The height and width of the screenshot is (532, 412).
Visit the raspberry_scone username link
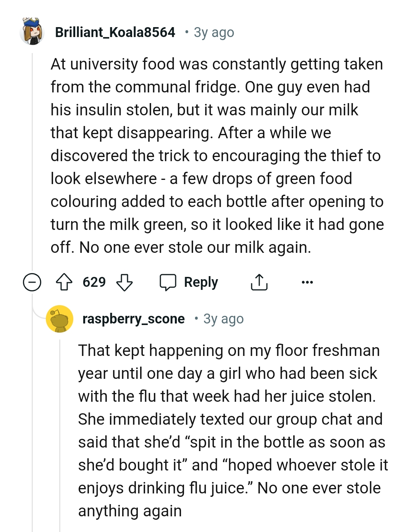133,319
